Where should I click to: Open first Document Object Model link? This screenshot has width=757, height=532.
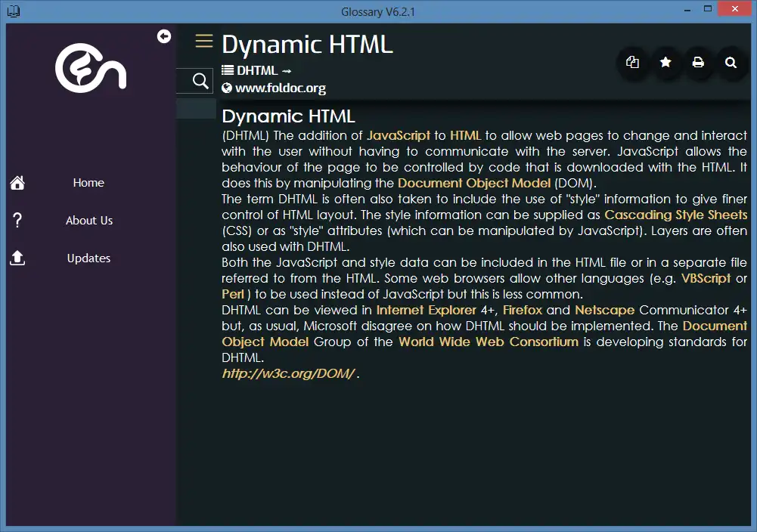[474, 184]
